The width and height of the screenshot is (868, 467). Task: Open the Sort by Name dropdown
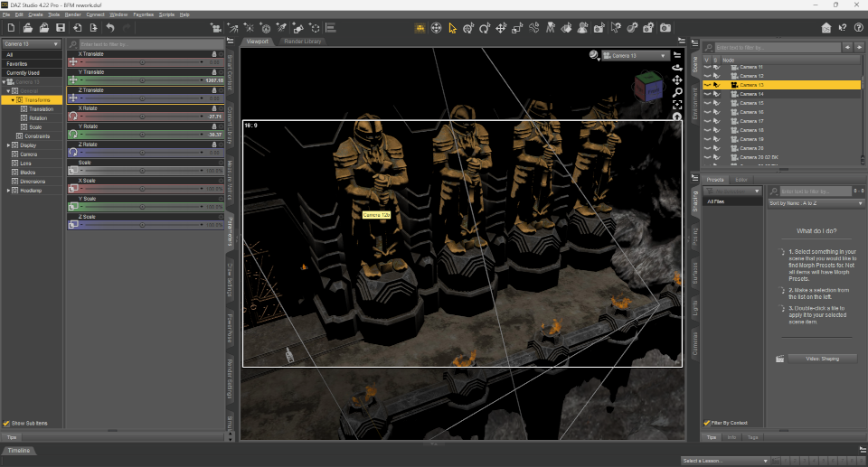pyautogui.click(x=816, y=203)
